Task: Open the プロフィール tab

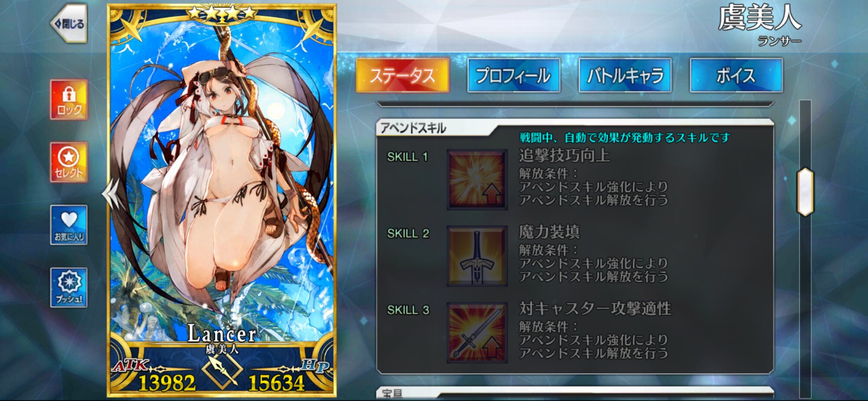Action: tap(513, 75)
